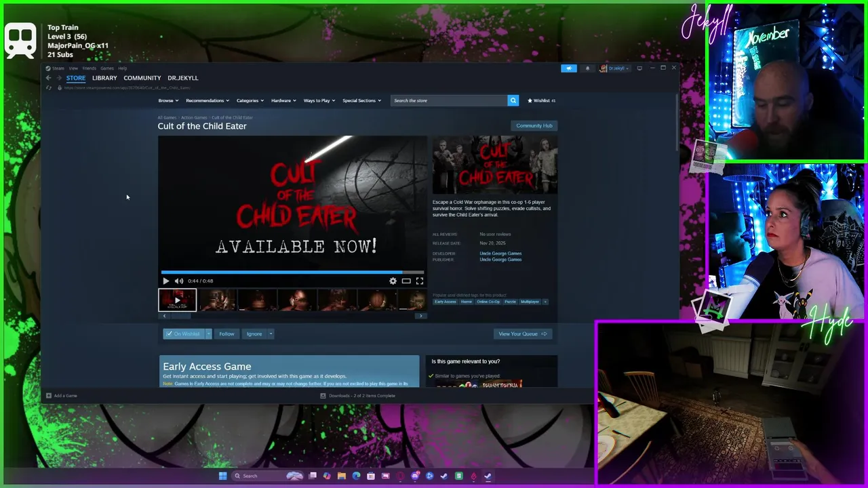Screen dimensions: 868x488
Task: Click the Add a Game plus icon
Action: coord(49,396)
